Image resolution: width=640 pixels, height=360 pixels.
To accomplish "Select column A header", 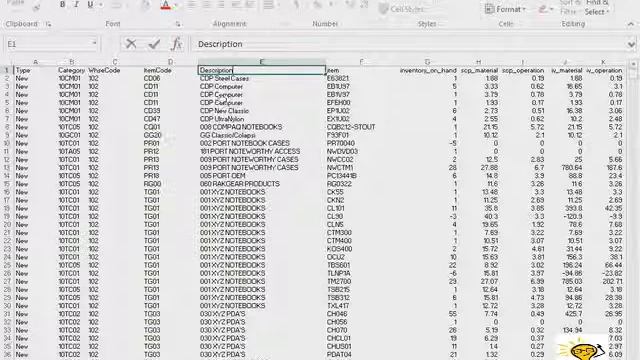I will pos(35,62).
